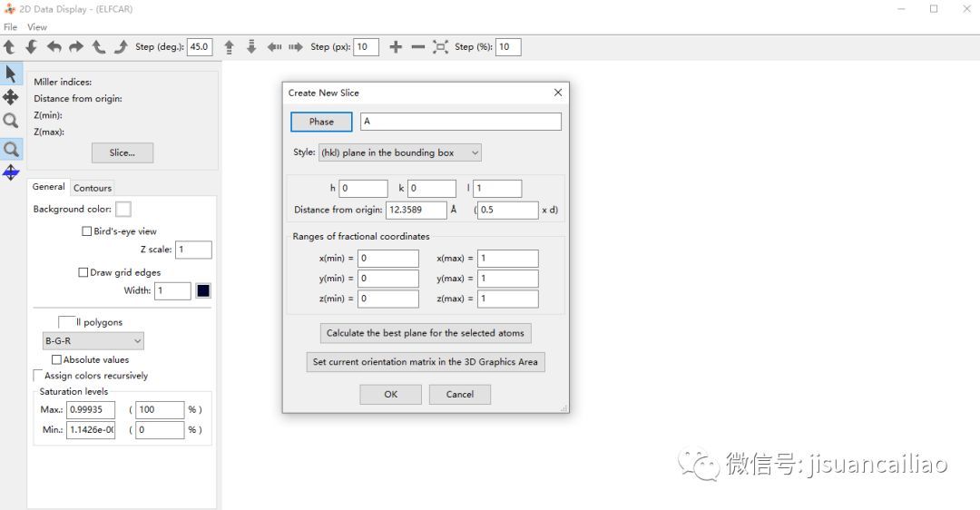Translate image right with right arrow icon
This screenshot has height=510, width=980.
pos(296,47)
